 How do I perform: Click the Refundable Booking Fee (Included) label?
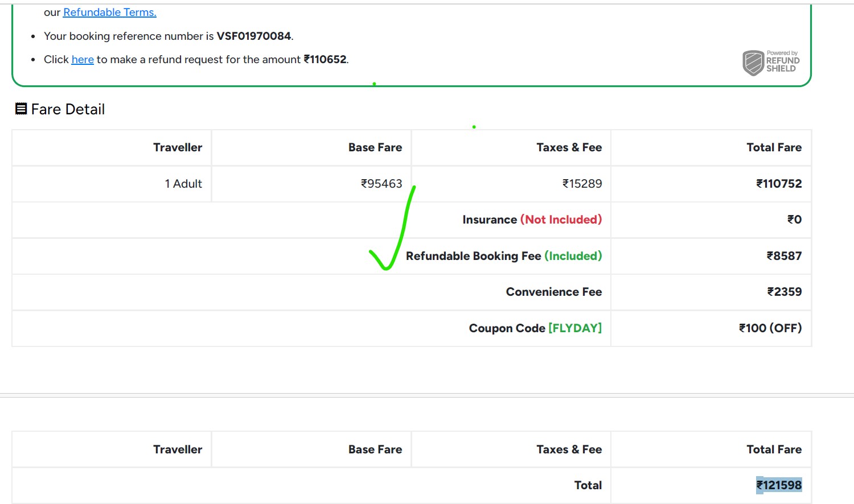pos(503,256)
